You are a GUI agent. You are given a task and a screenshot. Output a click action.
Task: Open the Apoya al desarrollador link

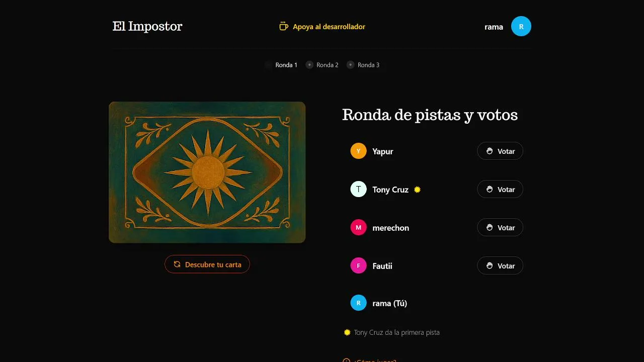[329, 27]
